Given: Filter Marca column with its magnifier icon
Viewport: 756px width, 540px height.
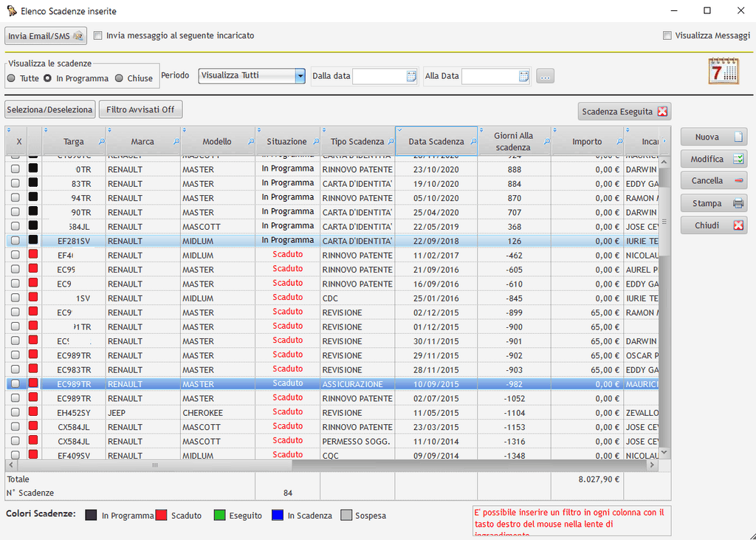Looking at the screenshot, I should point(176,142).
